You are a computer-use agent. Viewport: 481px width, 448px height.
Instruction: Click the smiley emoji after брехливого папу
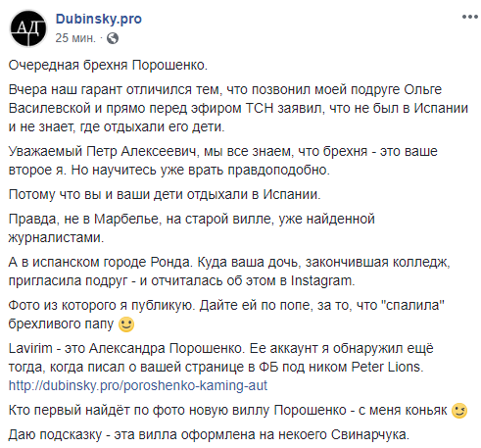126,324
